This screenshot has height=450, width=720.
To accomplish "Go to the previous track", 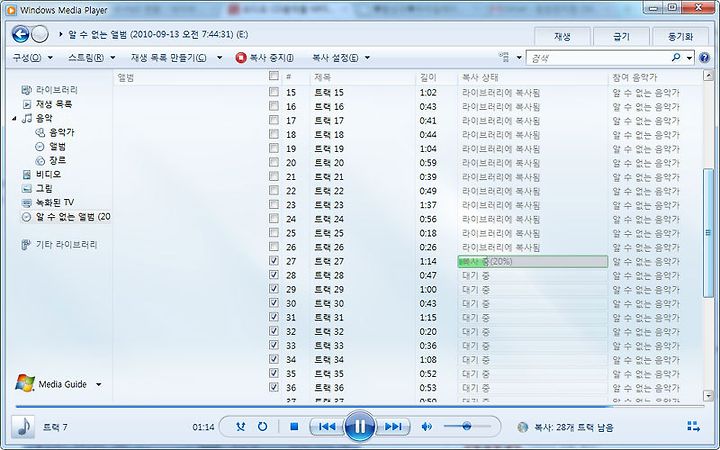I will [x=326, y=427].
